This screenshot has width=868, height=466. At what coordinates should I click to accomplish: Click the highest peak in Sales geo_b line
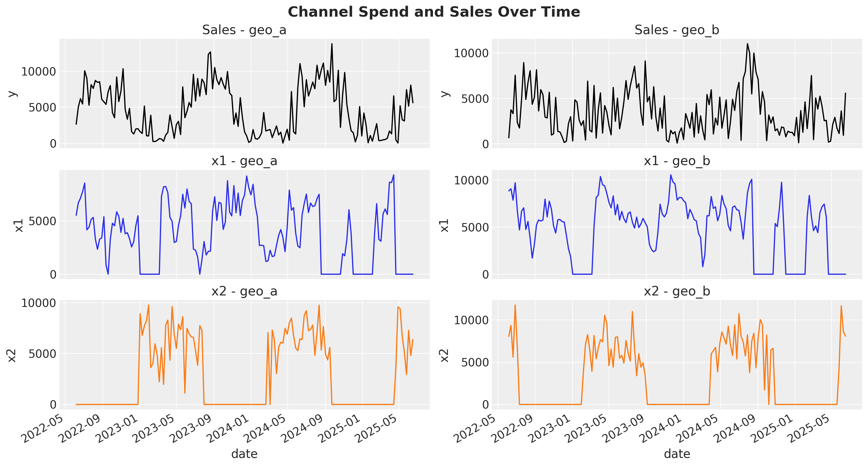click(747, 44)
